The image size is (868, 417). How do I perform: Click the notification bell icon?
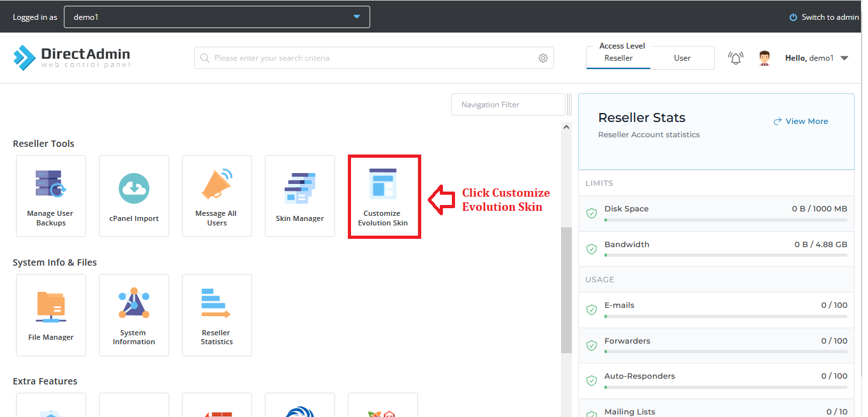click(736, 58)
